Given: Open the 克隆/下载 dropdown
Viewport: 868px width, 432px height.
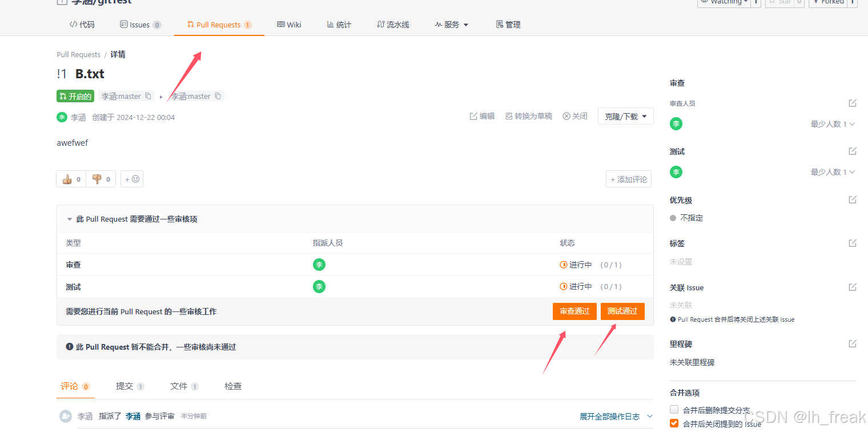Looking at the screenshot, I should point(625,116).
